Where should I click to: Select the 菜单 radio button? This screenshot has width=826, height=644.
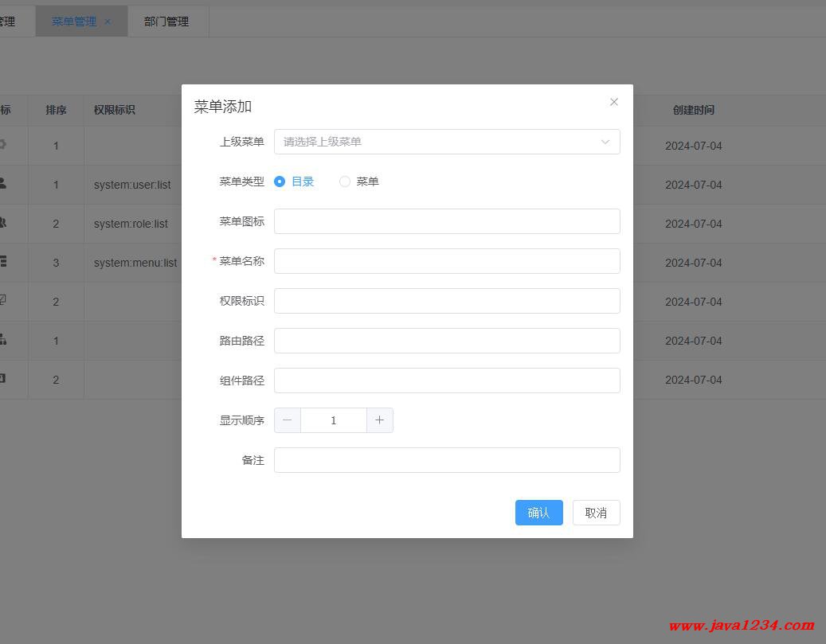345,181
